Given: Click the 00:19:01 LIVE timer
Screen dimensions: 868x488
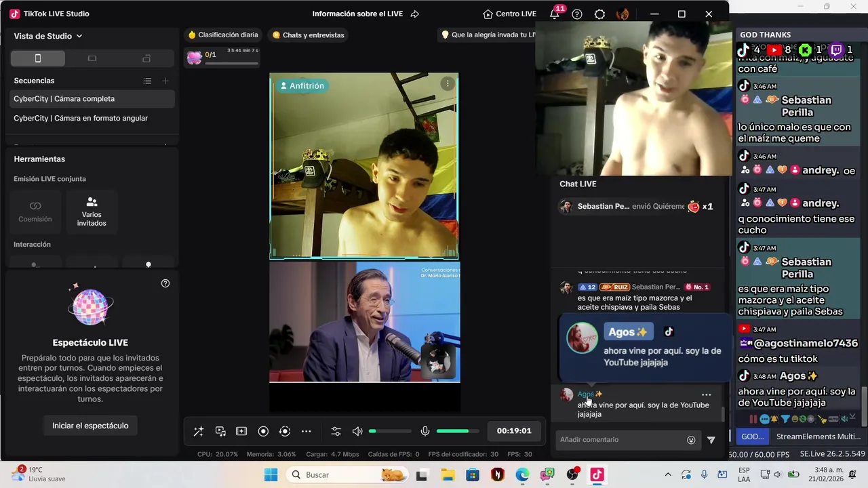Looking at the screenshot, I should [514, 431].
